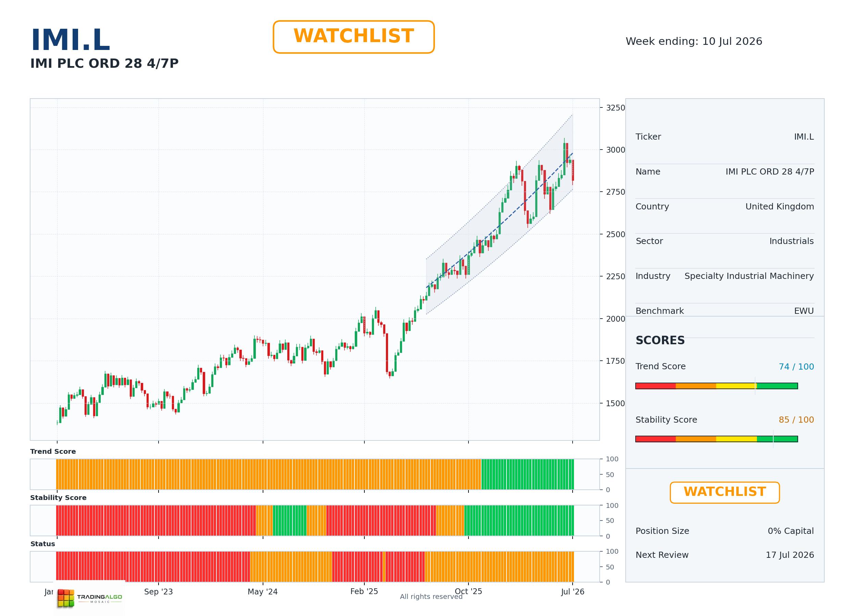863x616 pixels.
Task: Click the 'Stability Score' subplot title
Action: (x=59, y=498)
